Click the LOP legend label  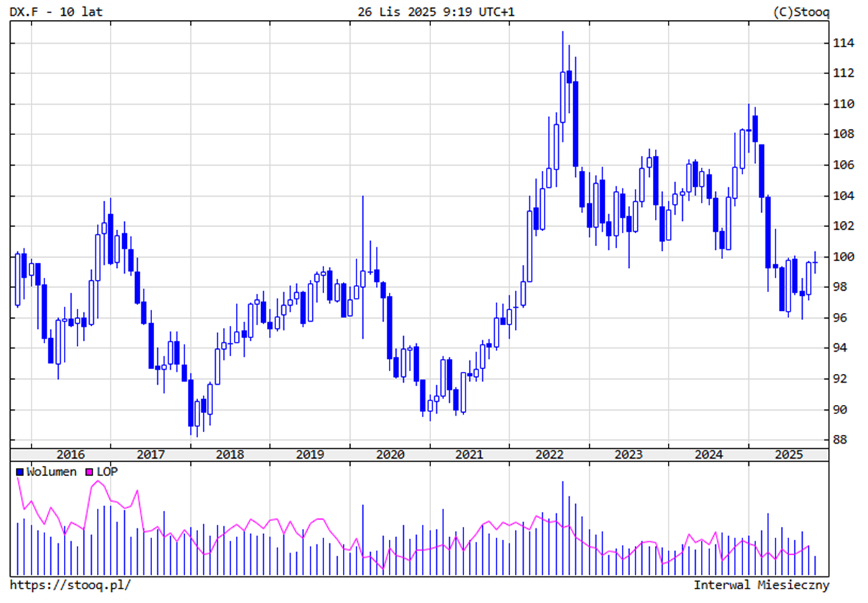click(108, 472)
